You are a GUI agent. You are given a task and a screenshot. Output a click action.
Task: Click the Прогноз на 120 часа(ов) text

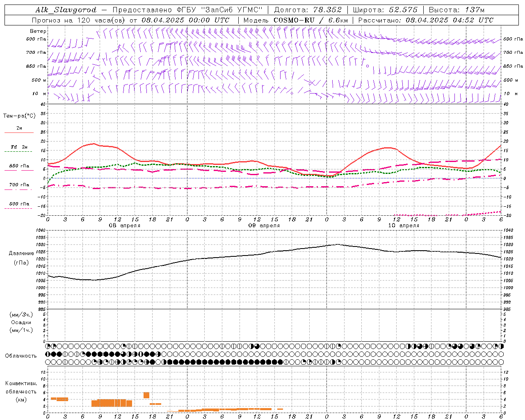coord(79,20)
